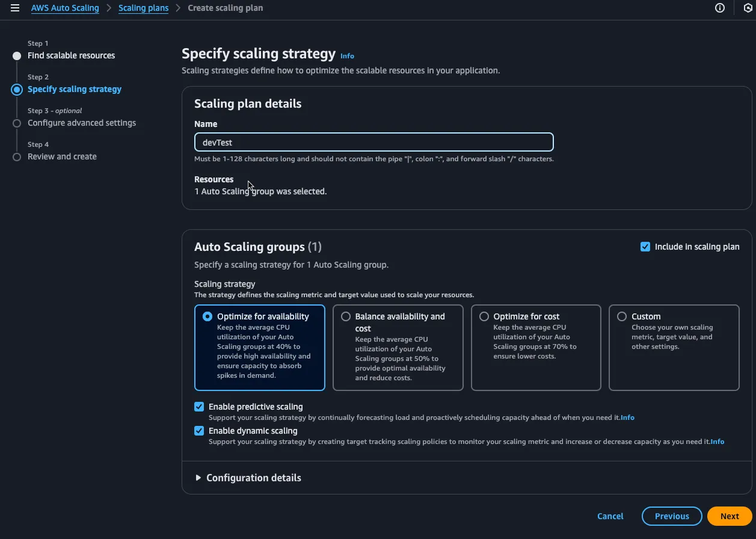Select Balance availability and cost option
This screenshot has height=539, width=756.
click(x=346, y=316)
